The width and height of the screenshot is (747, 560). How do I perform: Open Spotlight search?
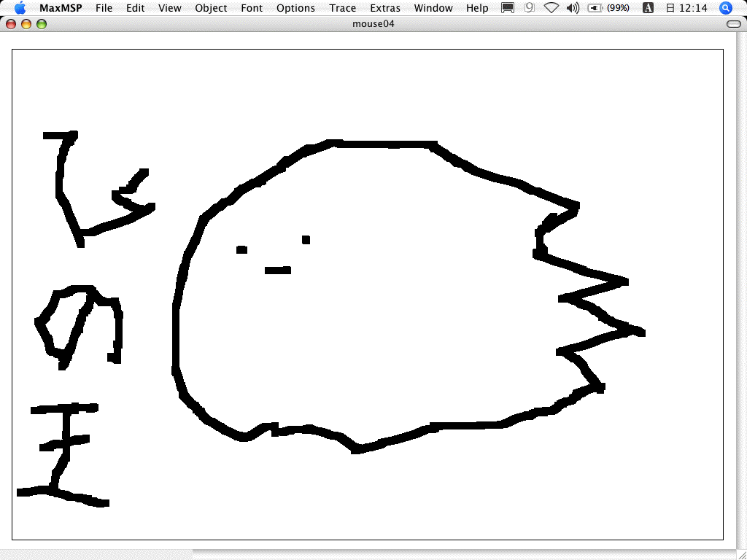[x=726, y=7]
